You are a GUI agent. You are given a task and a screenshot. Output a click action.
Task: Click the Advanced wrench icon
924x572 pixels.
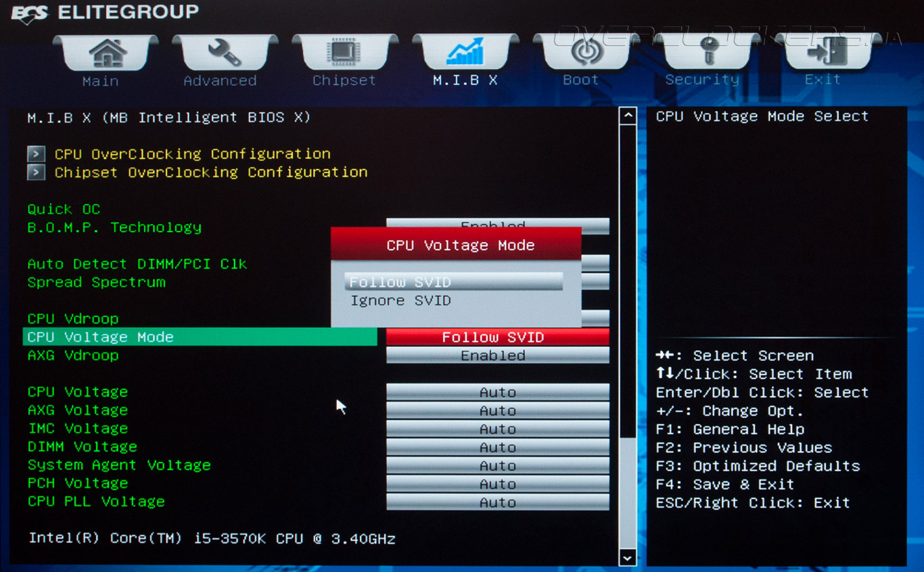(x=225, y=52)
